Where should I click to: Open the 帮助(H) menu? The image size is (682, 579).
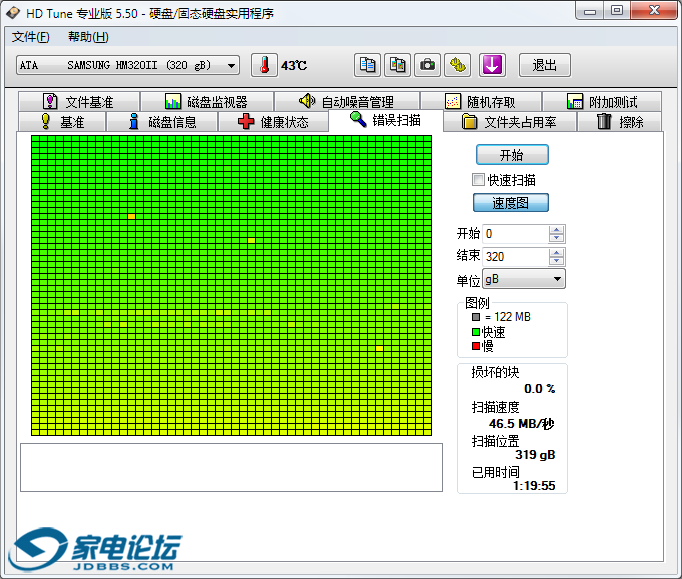click(x=88, y=37)
